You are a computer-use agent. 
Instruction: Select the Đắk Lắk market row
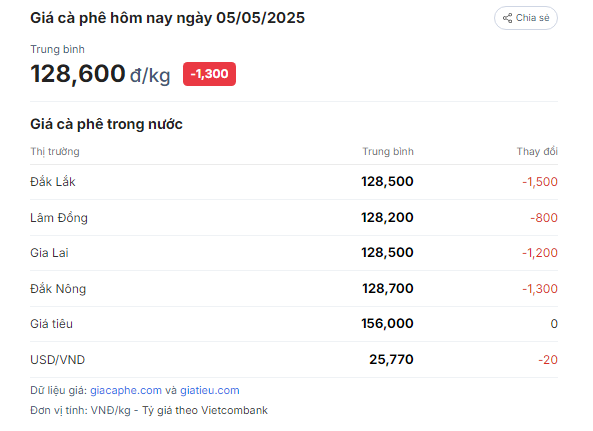tap(294, 182)
